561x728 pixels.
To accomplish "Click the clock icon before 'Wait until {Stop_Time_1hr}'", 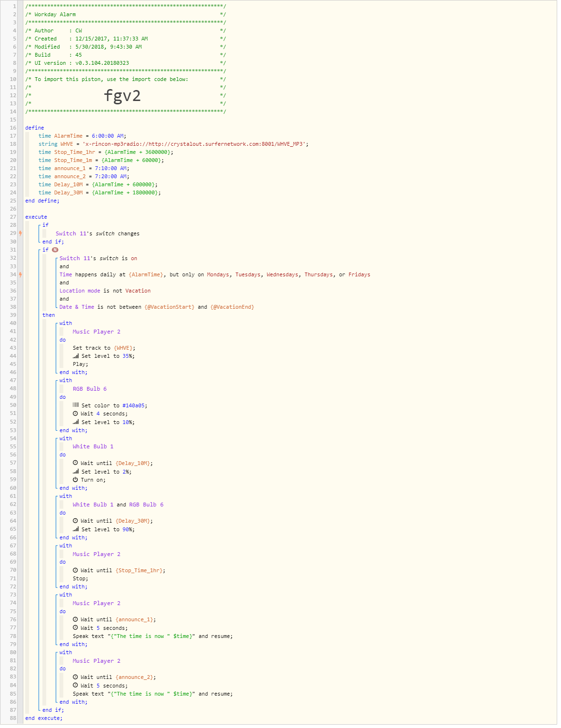I will 75,570.
